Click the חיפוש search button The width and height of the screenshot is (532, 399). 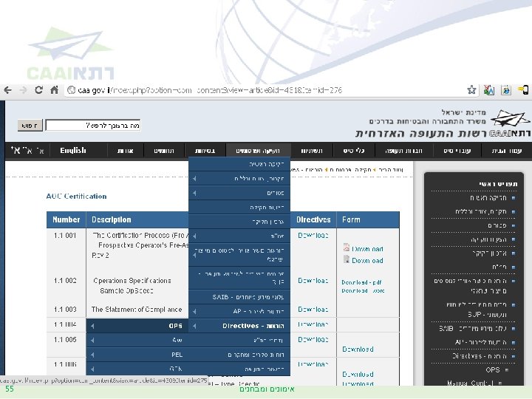point(30,125)
